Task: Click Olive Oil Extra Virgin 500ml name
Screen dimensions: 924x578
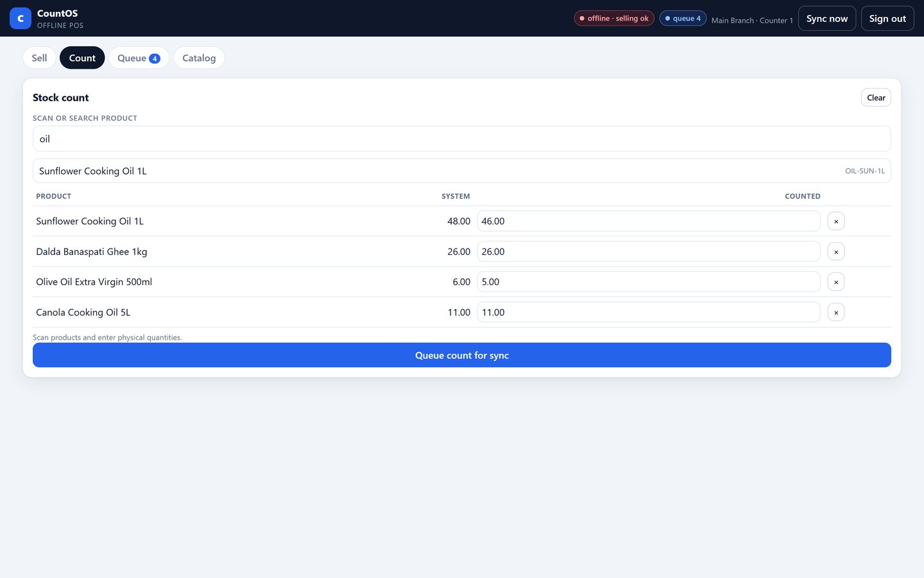Action: tap(94, 282)
